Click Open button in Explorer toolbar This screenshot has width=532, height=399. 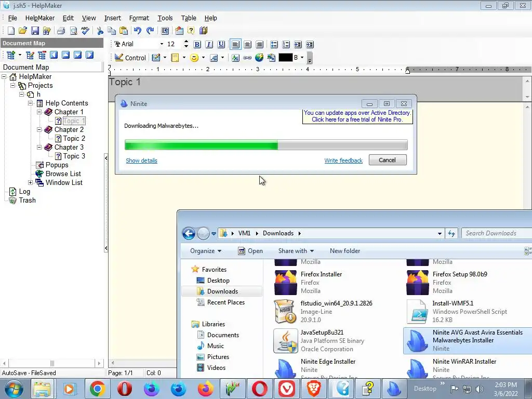coord(250,251)
